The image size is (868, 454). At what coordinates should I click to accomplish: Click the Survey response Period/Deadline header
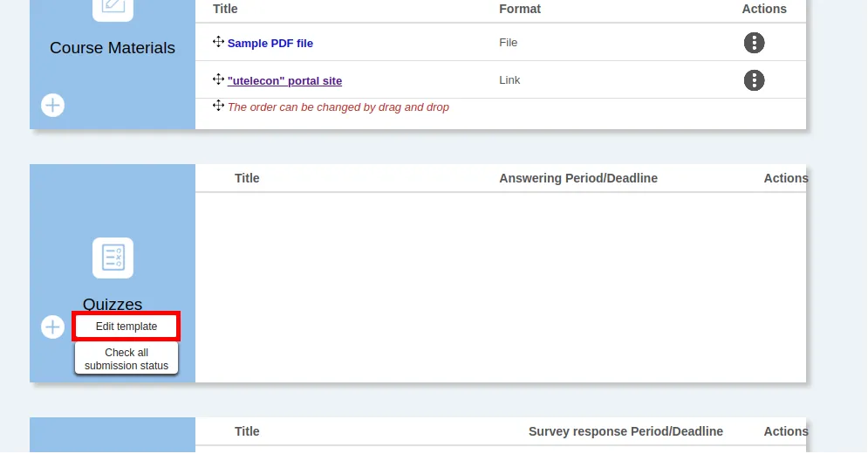625,431
